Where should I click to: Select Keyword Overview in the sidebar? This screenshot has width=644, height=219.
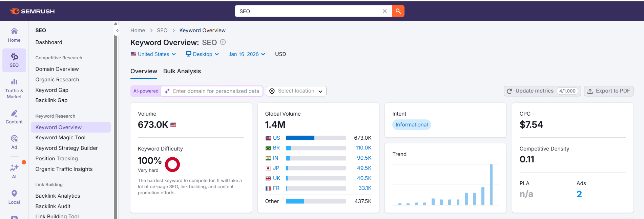[x=71, y=127]
